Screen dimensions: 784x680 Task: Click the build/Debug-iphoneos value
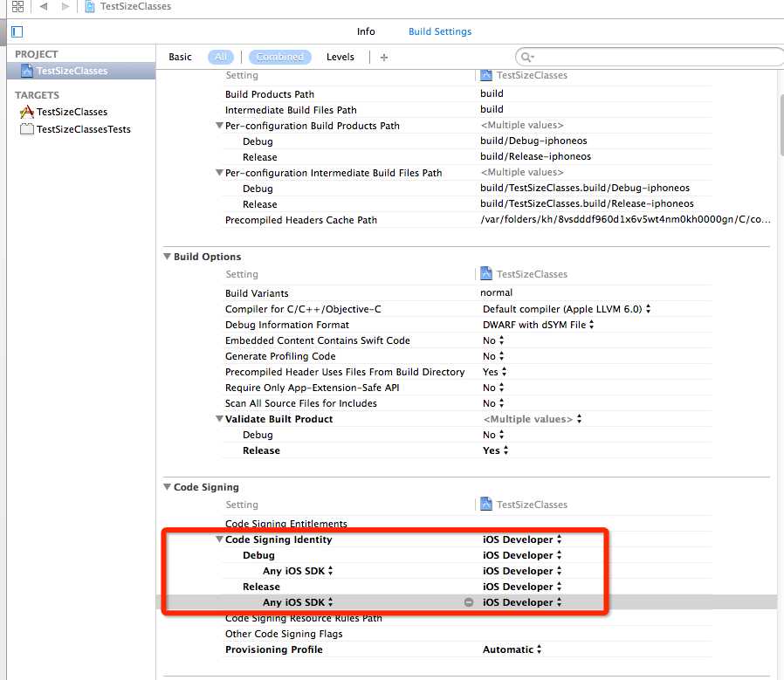[533, 141]
